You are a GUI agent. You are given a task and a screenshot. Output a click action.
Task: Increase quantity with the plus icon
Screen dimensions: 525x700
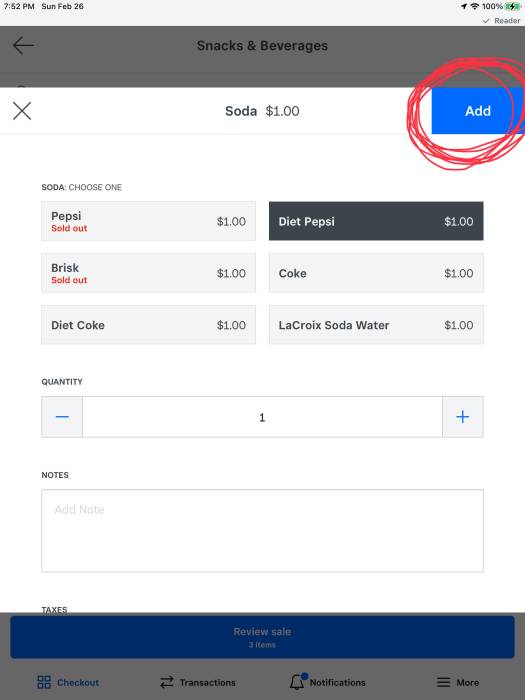coord(462,417)
